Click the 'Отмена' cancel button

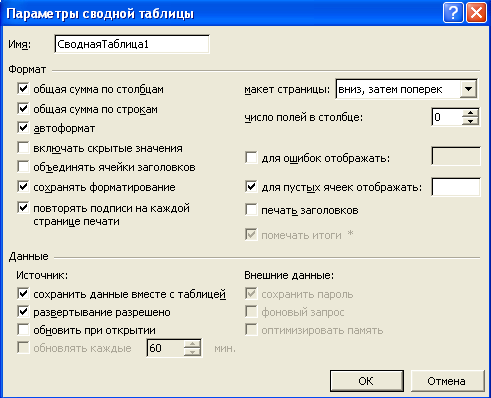click(x=447, y=381)
